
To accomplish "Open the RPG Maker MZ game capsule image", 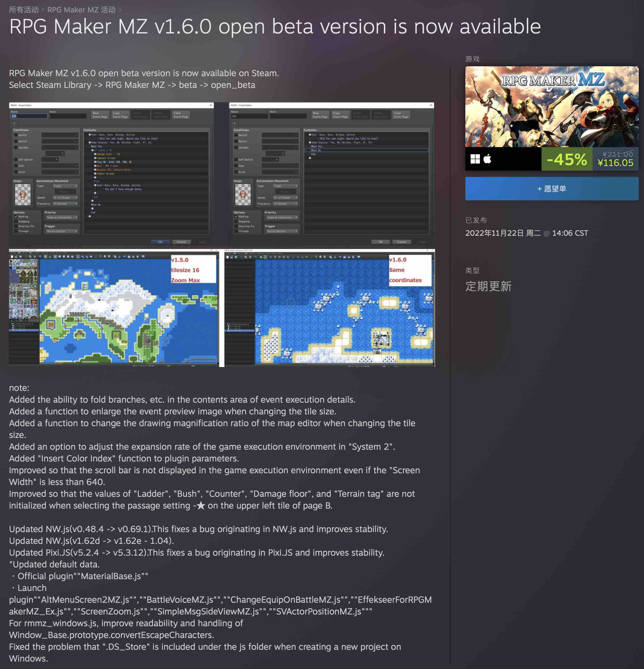I will point(551,107).
